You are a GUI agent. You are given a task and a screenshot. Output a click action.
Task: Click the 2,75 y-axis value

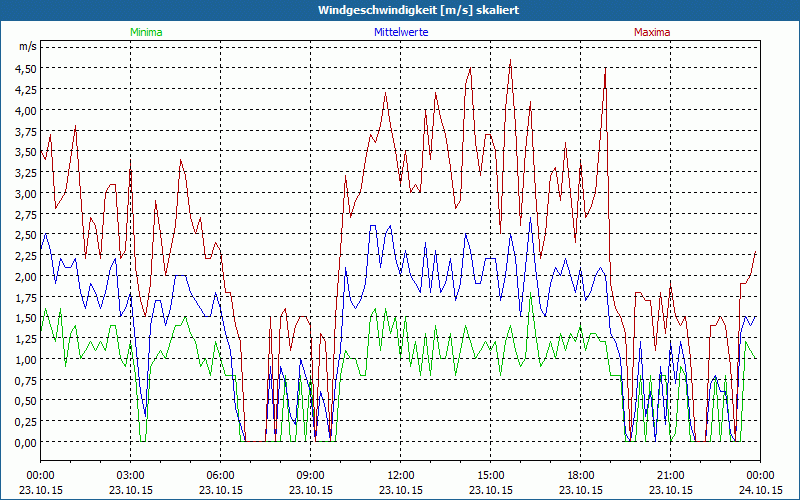[x=26, y=215]
